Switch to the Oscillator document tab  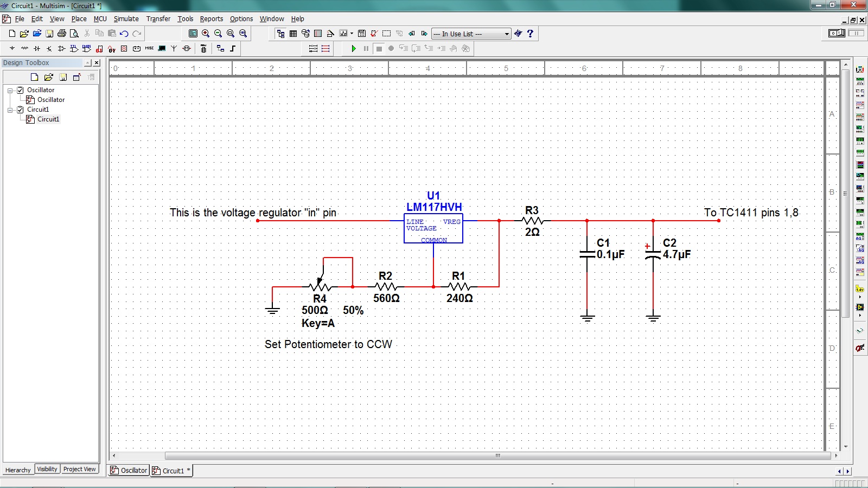[129, 470]
